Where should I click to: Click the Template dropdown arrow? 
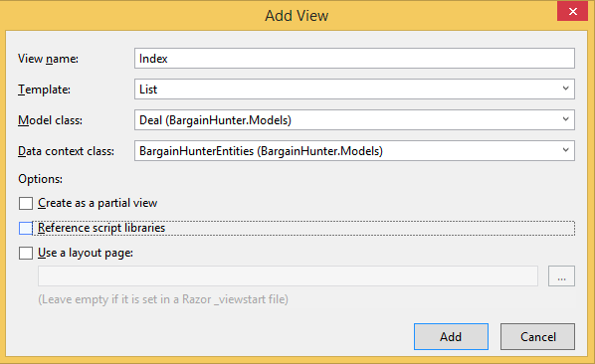tap(565, 89)
